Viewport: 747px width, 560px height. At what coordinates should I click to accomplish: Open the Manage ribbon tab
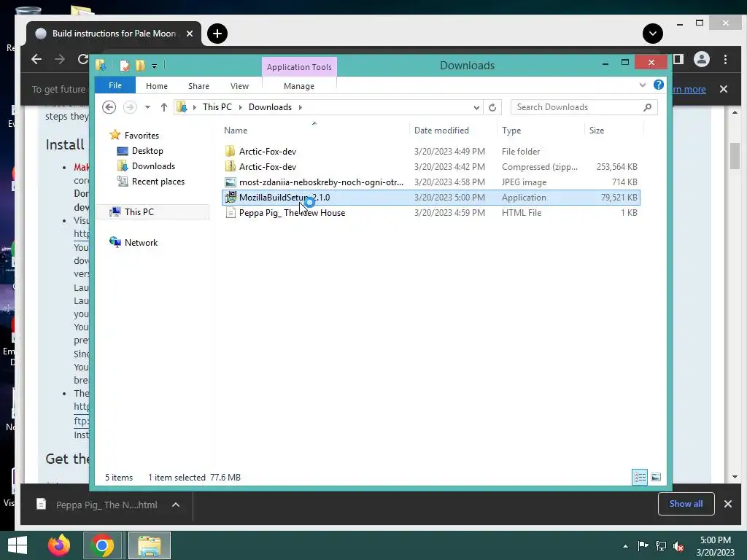point(299,86)
